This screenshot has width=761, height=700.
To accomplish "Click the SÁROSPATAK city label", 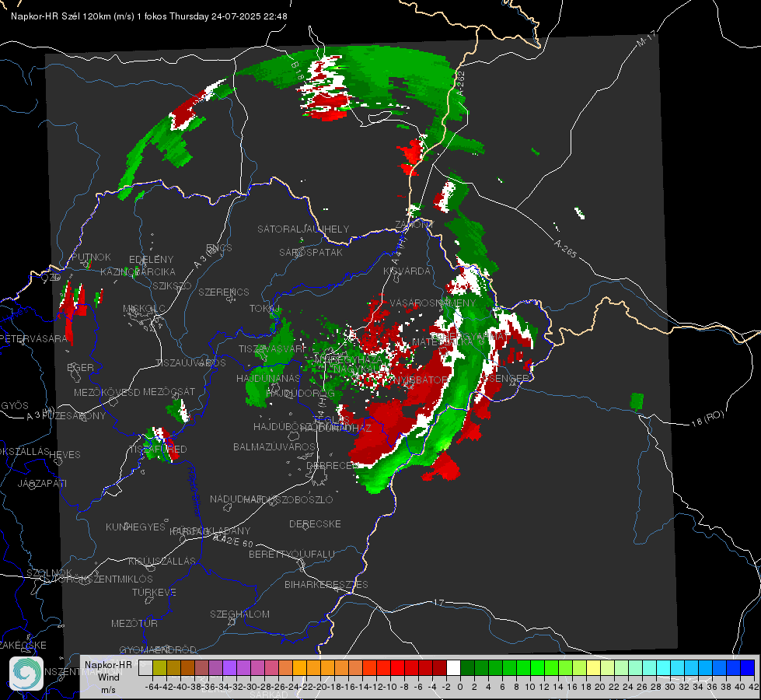I will point(311,252).
